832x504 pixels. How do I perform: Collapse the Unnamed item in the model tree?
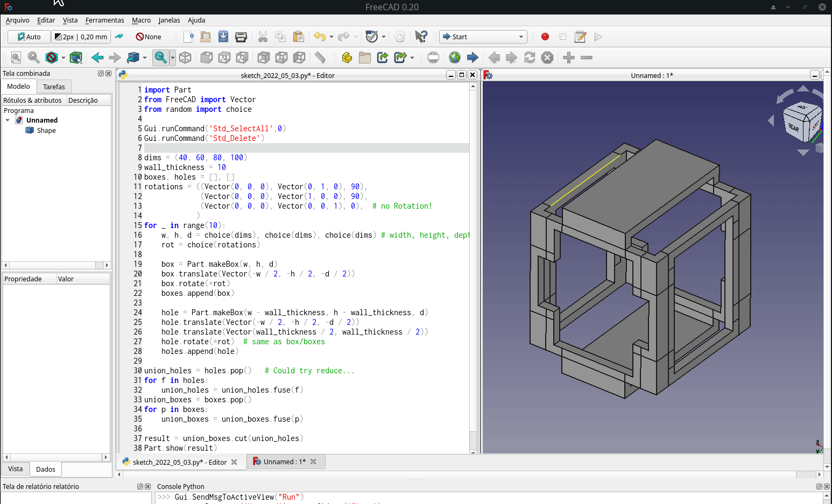7,120
